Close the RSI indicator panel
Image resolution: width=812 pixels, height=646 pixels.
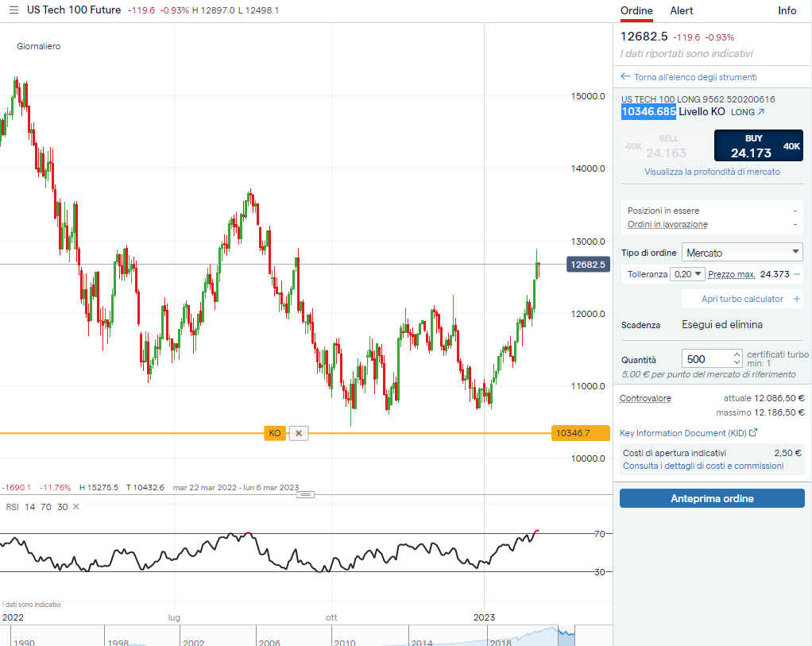pyautogui.click(x=76, y=507)
